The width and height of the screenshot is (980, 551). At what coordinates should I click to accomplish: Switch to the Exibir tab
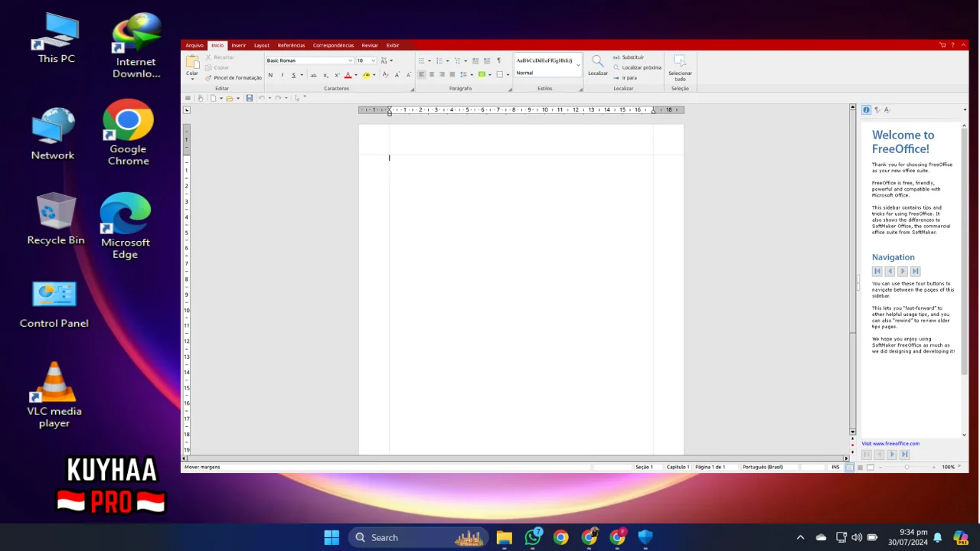coord(393,45)
